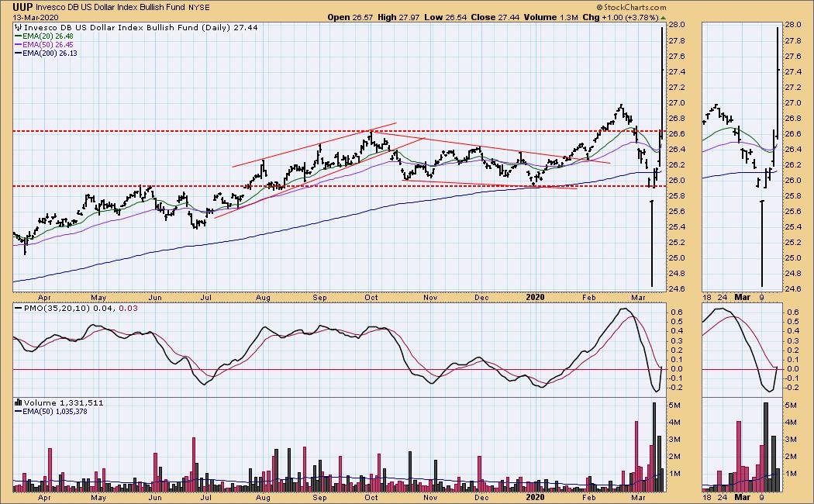Click the Chg +1.00 (+3.78%) value
The width and height of the screenshot is (814, 504).
(620, 17)
